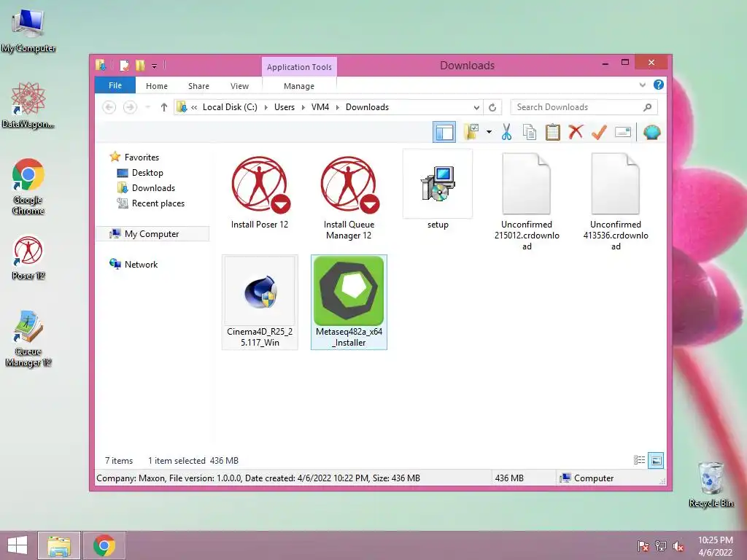This screenshot has height=560, width=747.
Task: Expand the ribbon with the chevron arrow
Action: [x=642, y=85]
